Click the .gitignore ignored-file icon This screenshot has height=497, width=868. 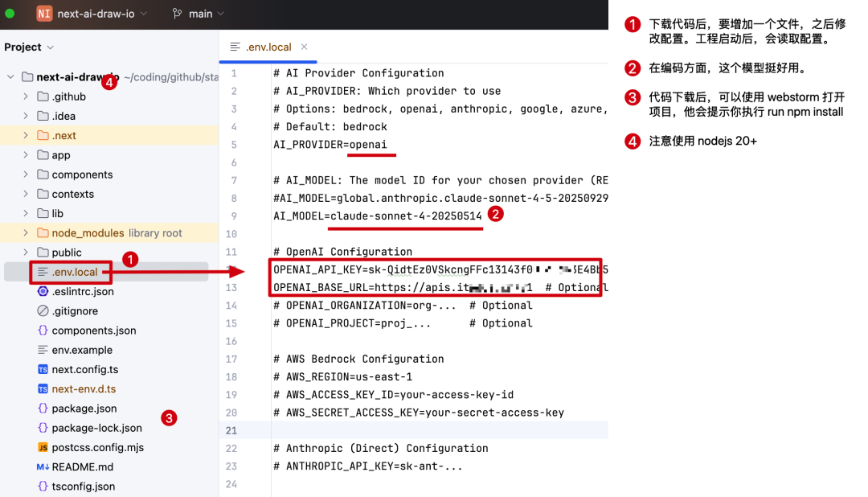coord(42,310)
